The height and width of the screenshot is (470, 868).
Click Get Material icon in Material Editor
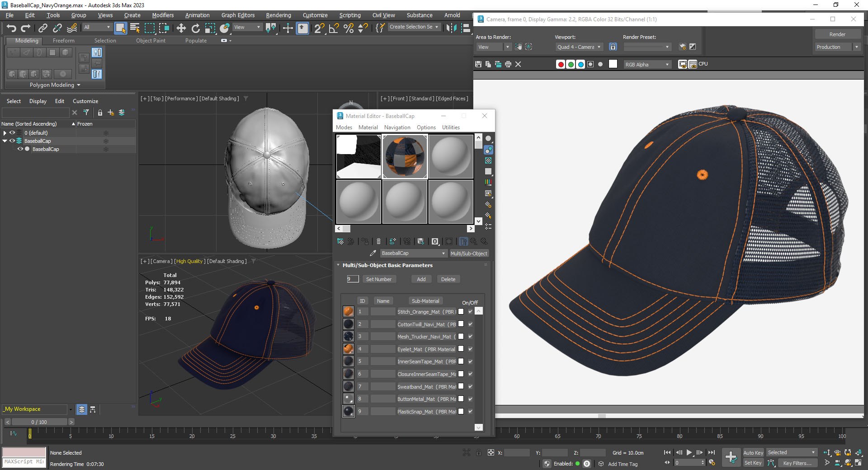pos(340,241)
